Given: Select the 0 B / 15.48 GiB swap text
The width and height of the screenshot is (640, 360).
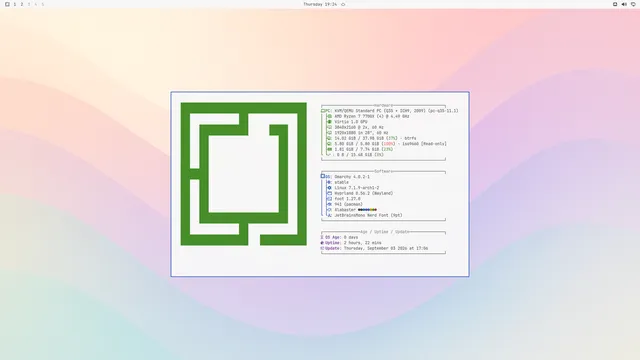Looking at the screenshot, I should coord(360,155).
